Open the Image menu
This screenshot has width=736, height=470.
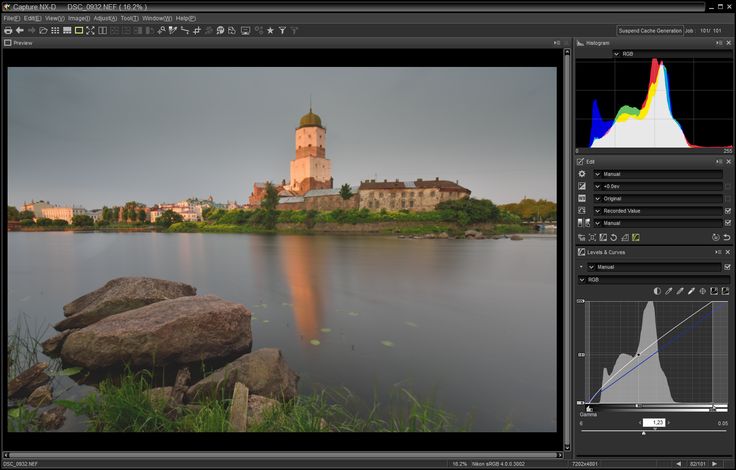pyautogui.click(x=79, y=18)
